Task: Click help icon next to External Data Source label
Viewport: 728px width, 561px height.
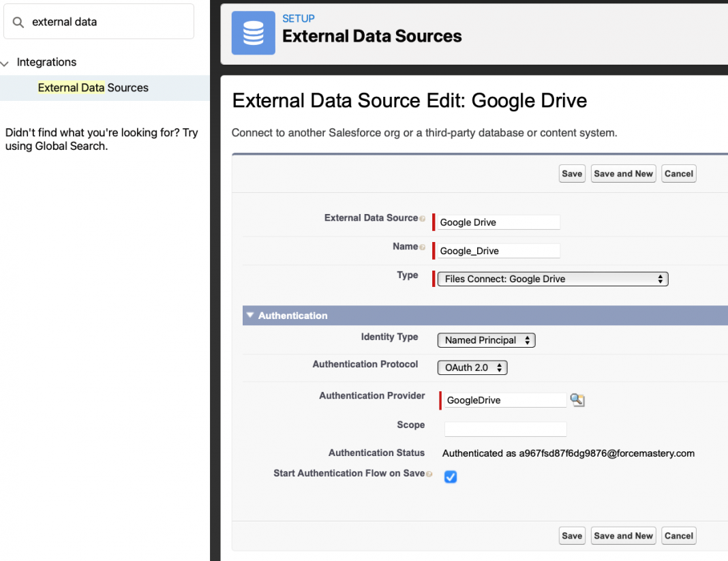Action: [423, 219]
